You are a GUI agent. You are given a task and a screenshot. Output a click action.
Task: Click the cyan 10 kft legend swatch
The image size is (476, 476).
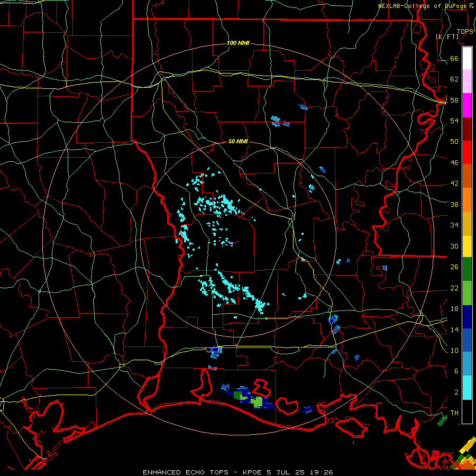[467, 388]
